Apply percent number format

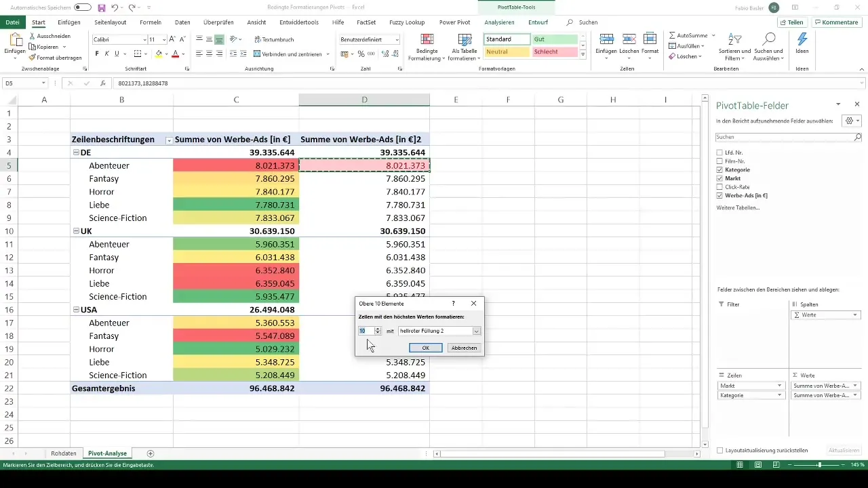tap(361, 54)
